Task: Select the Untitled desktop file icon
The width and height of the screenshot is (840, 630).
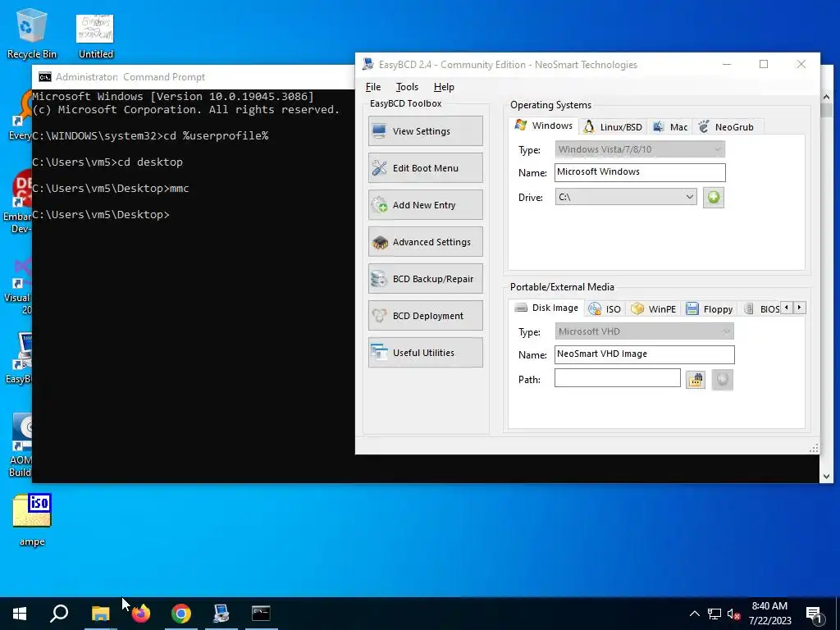Action: pyautogui.click(x=95, y=36)
